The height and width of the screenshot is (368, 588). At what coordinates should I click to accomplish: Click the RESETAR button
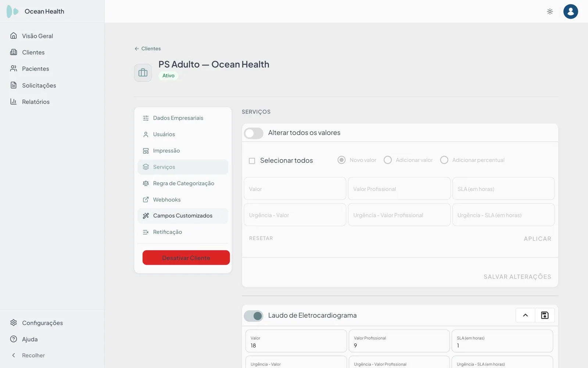point(261,238)
